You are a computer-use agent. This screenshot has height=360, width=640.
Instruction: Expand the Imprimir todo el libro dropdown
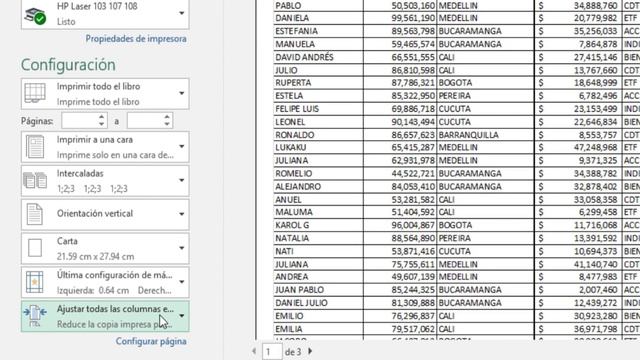click(x=182, y=93)
